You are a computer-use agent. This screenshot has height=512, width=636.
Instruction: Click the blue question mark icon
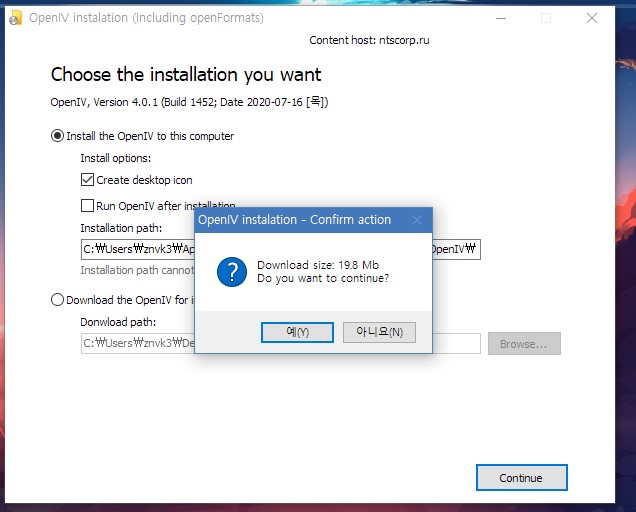pyautogui.click(x=232, y=272)
